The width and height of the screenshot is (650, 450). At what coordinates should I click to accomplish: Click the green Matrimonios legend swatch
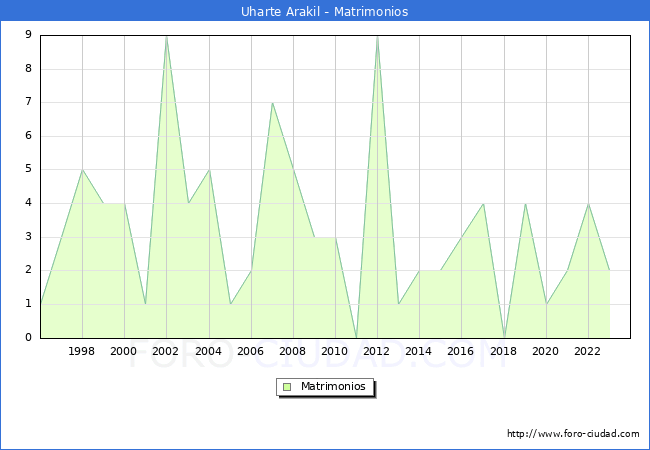[x=287, y=387]
